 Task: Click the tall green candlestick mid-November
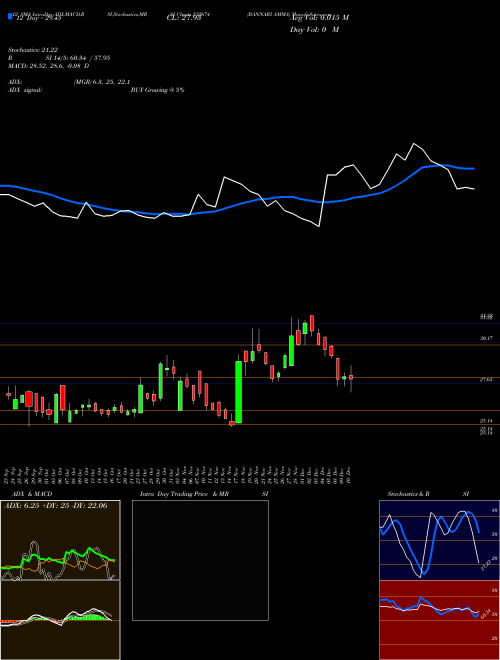tap(239, 392)
